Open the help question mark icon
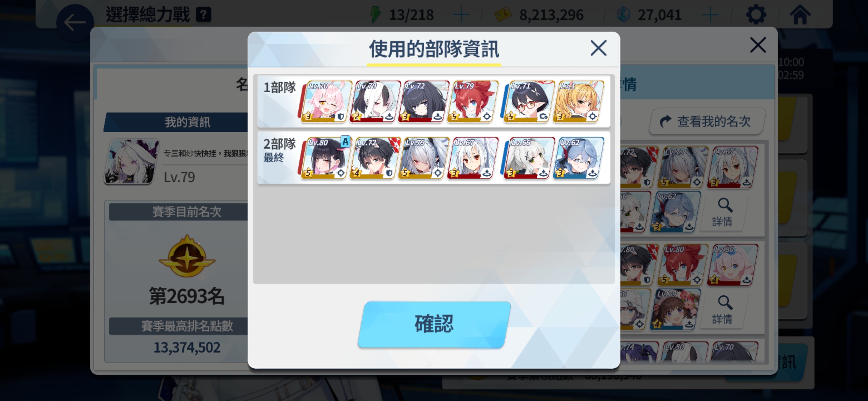The image size is (868, 401). point(203,15)
